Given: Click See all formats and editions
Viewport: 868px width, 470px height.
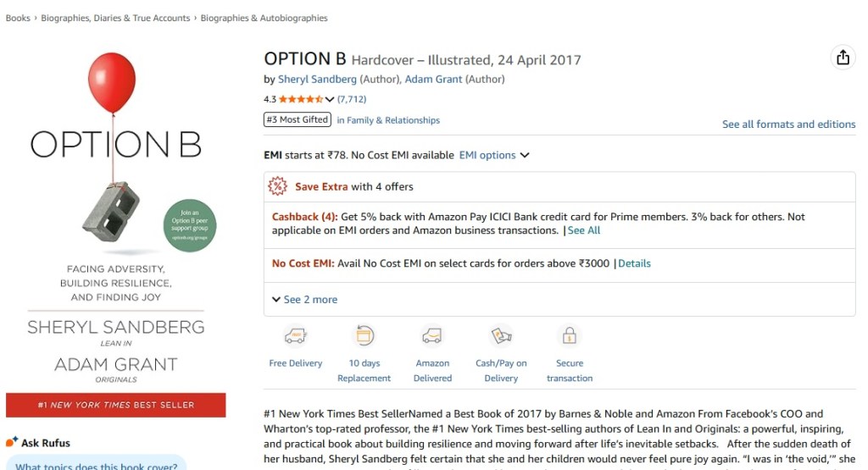Looking at the screenshot, I should [788, 124].
